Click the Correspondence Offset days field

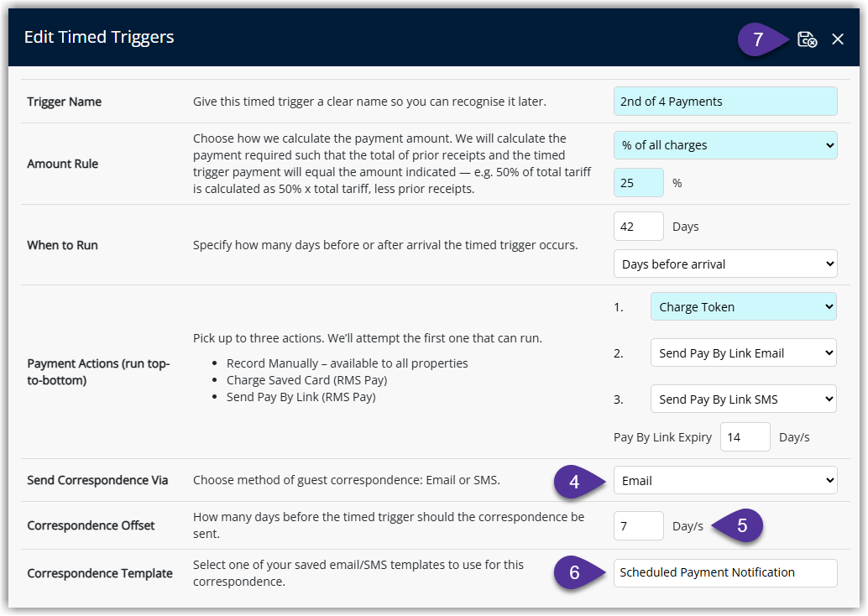(x=638, y=526)
